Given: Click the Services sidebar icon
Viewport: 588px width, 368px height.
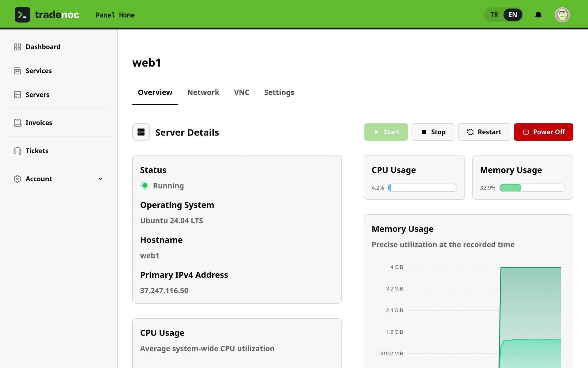Looking at the screenshot, I should pos(17,71).
